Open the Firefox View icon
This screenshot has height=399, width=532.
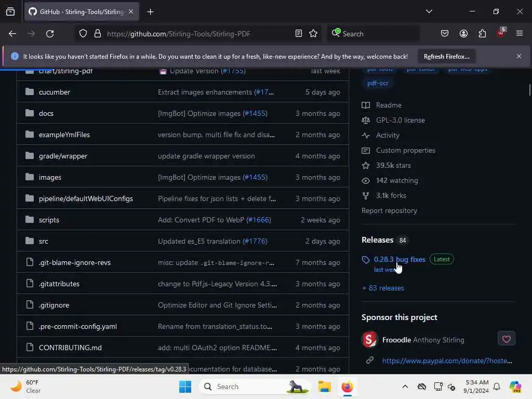10,12
